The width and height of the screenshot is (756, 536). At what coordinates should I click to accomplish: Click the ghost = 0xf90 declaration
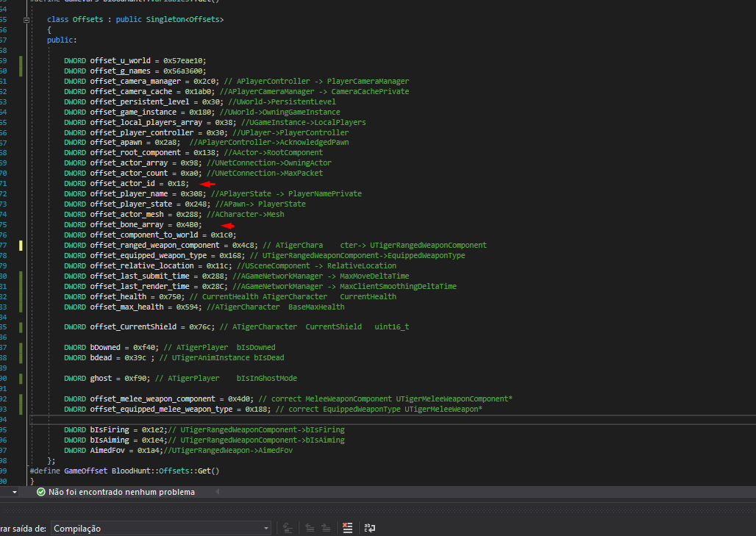[x=107, y=379]
